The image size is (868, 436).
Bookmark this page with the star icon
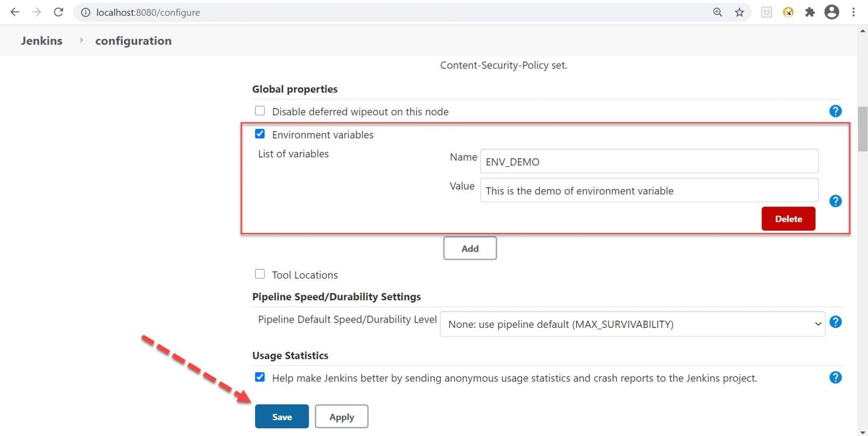[x=739, y=13]
